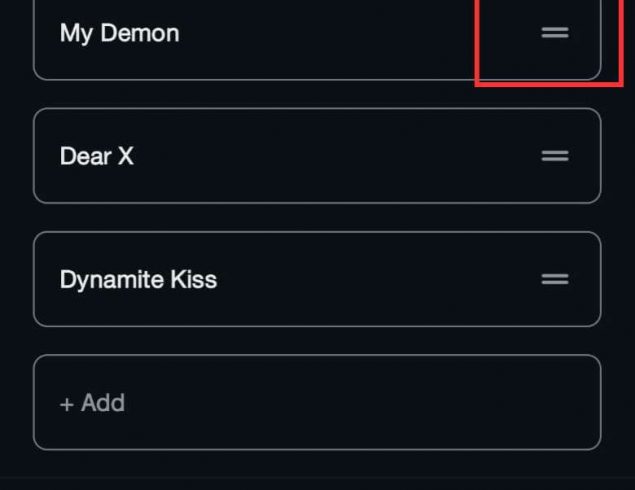Select the reorder grip on the Dear X row
Image resolution: width=635 pixels, height=490 pixels.
click(555, 156)
